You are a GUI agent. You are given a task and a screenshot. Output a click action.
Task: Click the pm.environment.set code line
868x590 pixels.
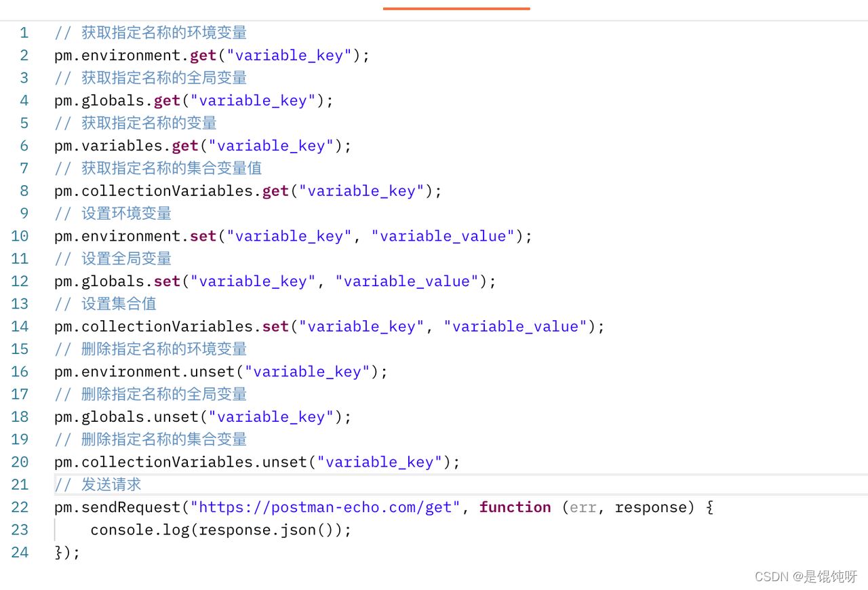click(x=294, y=236)
